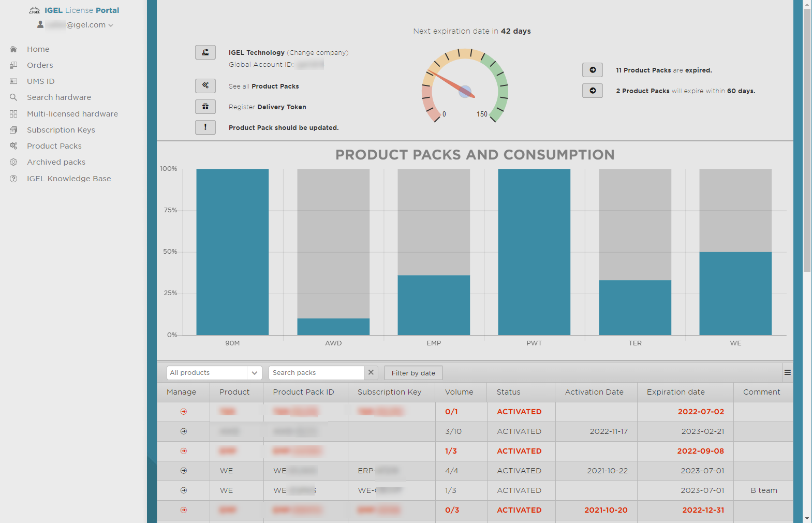Click the PWT bar in the chart
The height and width of the screenshot is (523, 812).
pos(534,252)
